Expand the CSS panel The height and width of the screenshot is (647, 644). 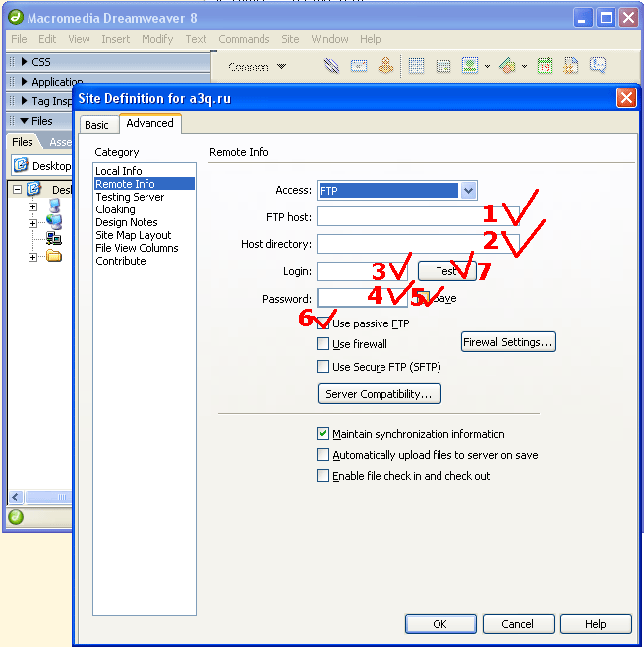pos(24,62)
